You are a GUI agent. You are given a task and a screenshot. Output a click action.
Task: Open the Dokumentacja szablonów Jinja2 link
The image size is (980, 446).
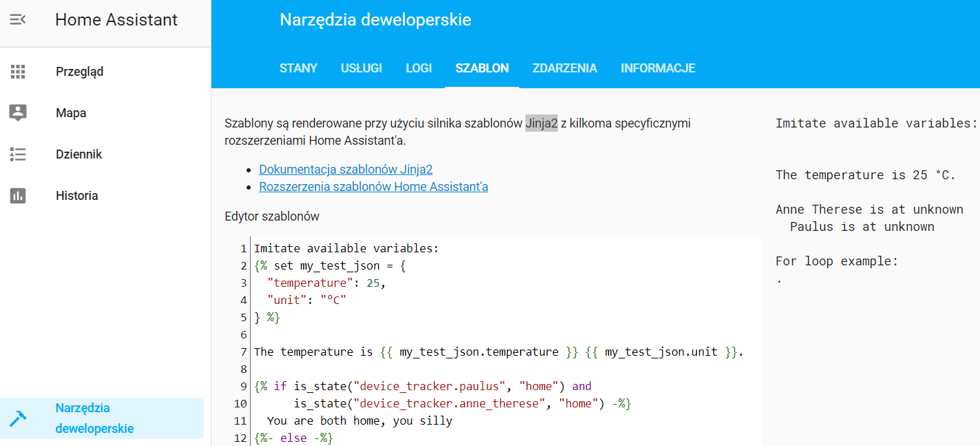point(346,170)
